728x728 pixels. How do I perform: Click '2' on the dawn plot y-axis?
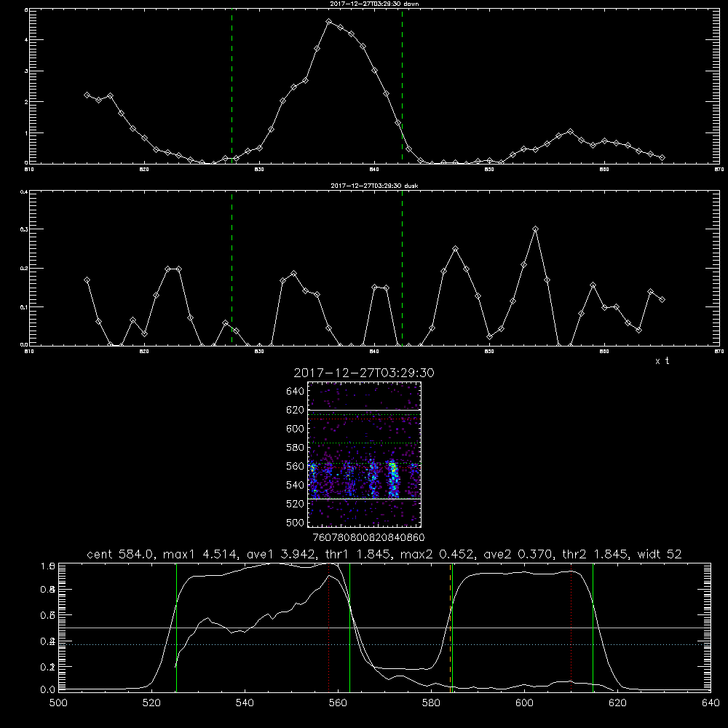click(26, 102)
